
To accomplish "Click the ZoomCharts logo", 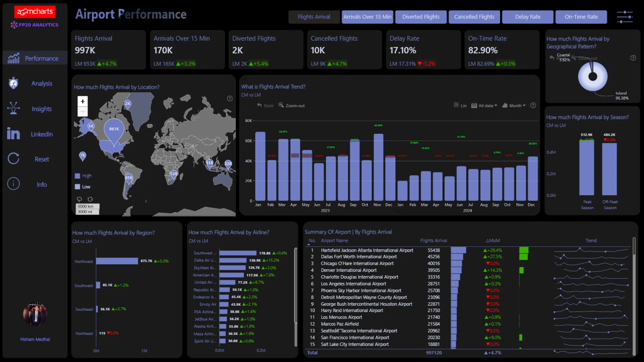I will pos(35,12).
